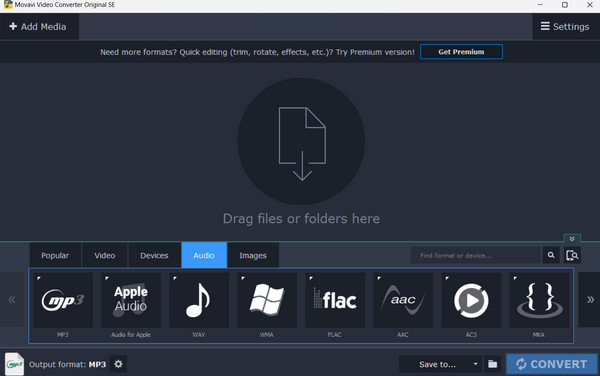
Task: Click the MP3 output format file icon
Action: coord(15,364)
